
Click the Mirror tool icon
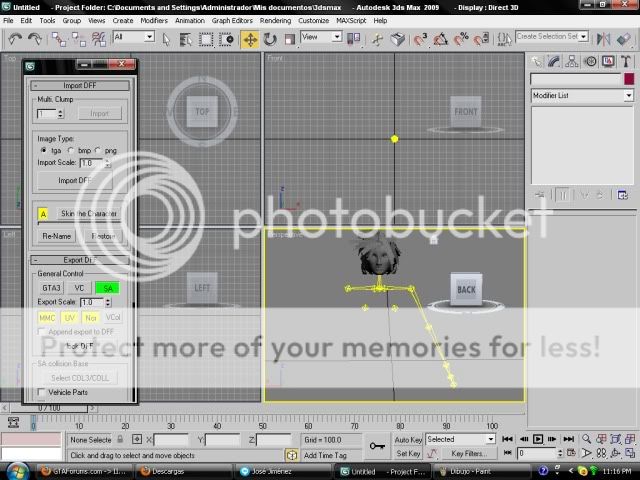tap(603, 38)
